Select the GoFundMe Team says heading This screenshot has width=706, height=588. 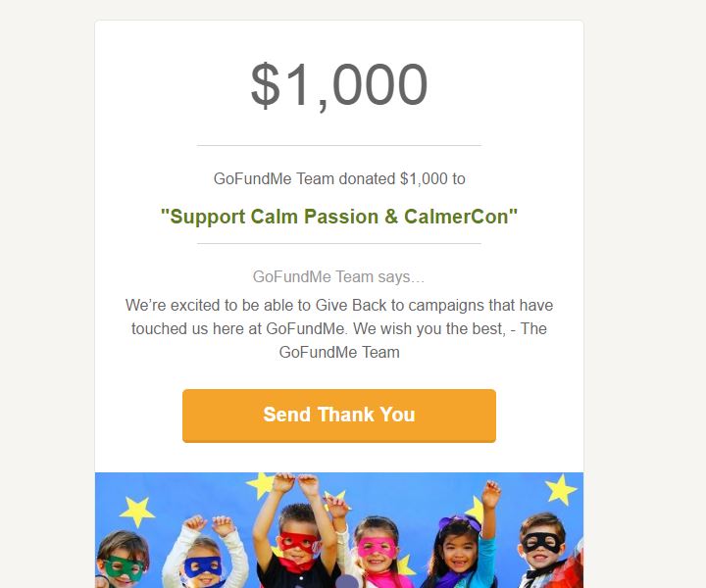click(338, 276)
